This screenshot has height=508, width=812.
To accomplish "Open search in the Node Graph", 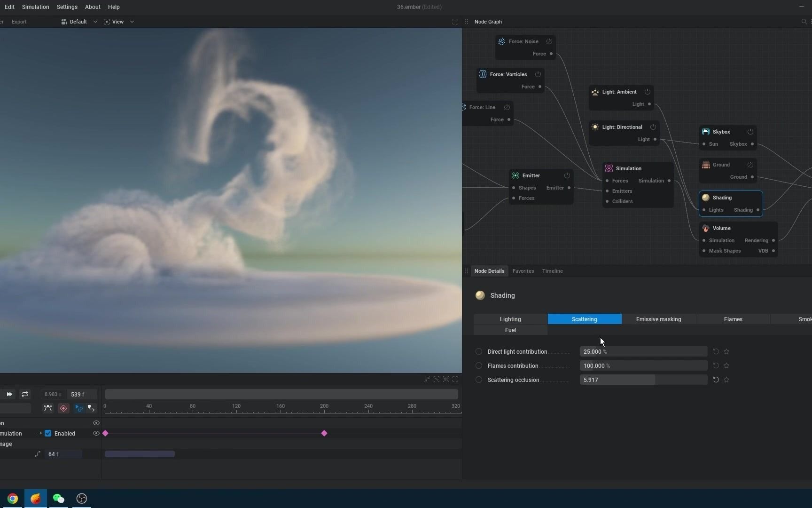I will (804, 22).
